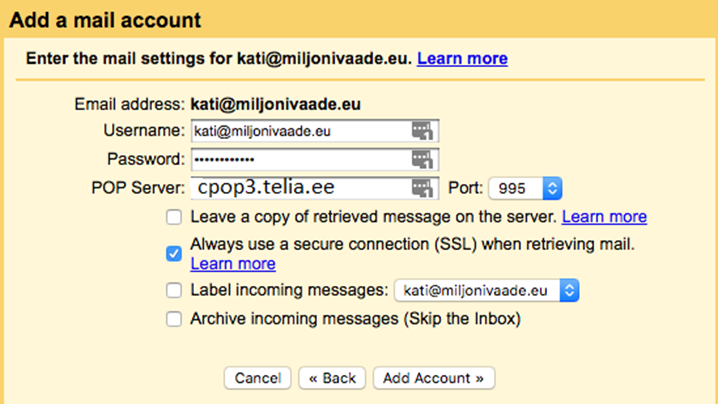This screenshot has height=404, width=718.
Task: Click the label dropdown's blue arrow control
Action: click(569, 290)
